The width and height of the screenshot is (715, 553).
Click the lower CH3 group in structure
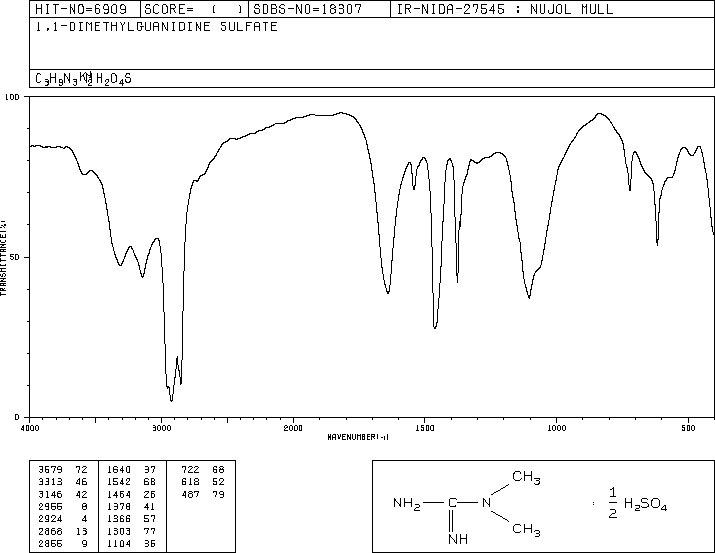click(x=526, y=530)
